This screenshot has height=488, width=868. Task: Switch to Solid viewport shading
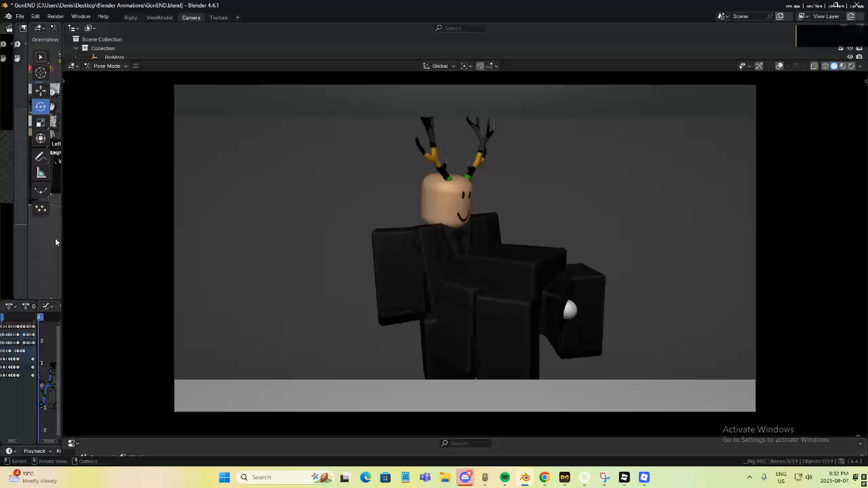(x=834, y=66)
